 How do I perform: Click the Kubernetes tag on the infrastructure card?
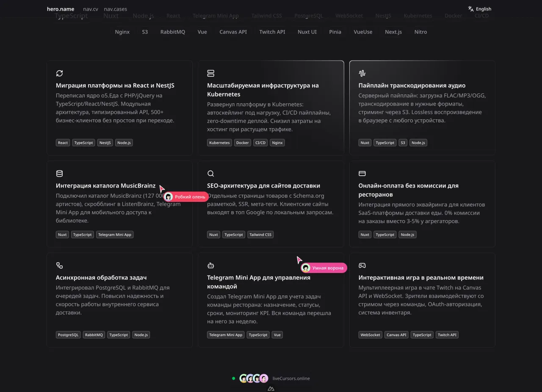click(219, 143)
